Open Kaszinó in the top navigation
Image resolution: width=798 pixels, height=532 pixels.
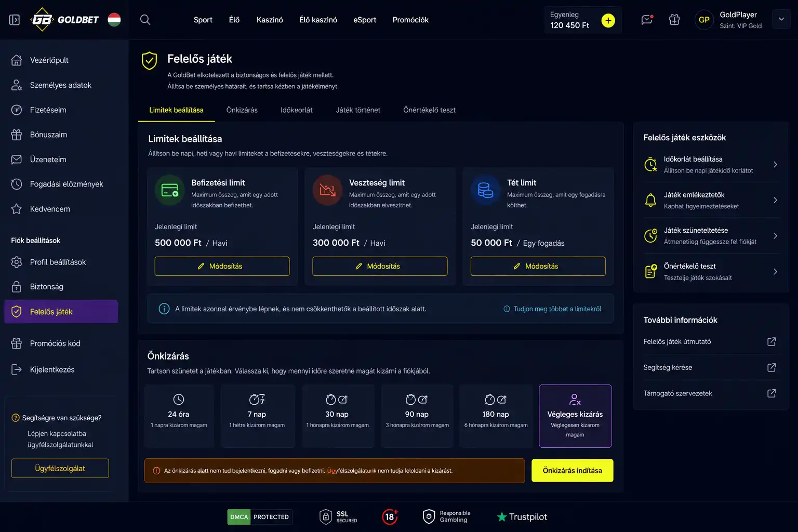coord(270,20)
